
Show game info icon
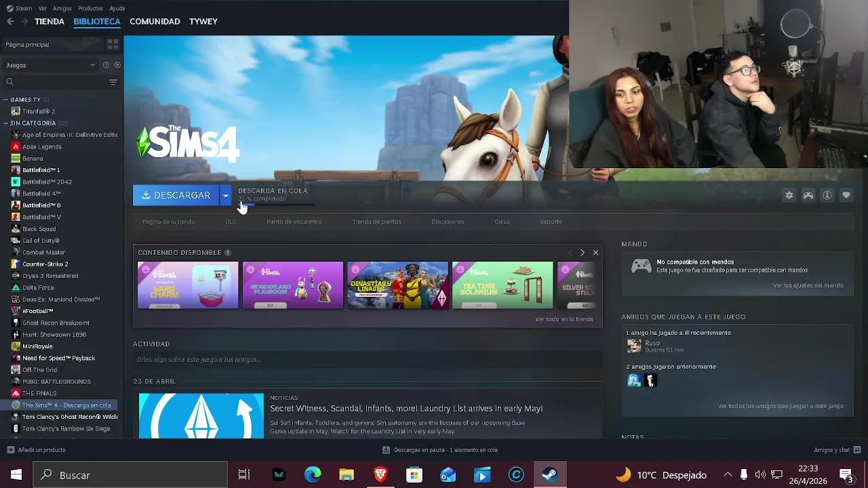(x=827, y=195)
